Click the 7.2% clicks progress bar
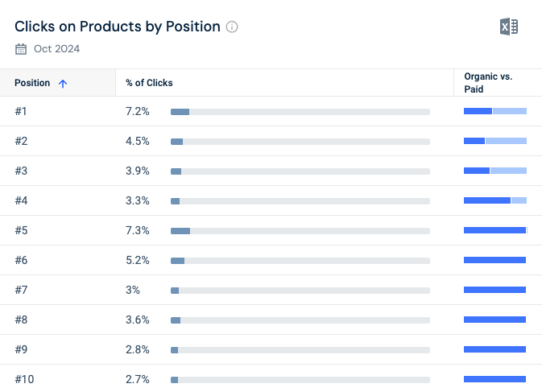Image resolution: width=542 pixels, height=392 pixels. pyautogui.click(x=300, y=111)
